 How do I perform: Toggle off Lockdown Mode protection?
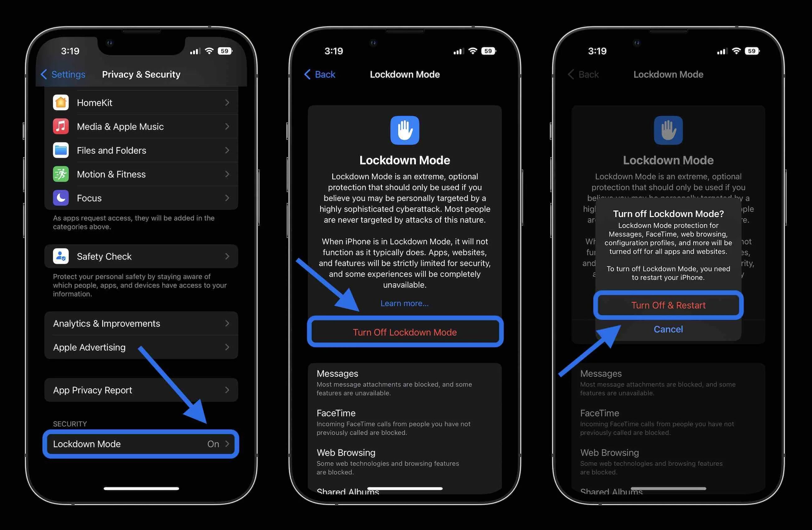[667, 305]
